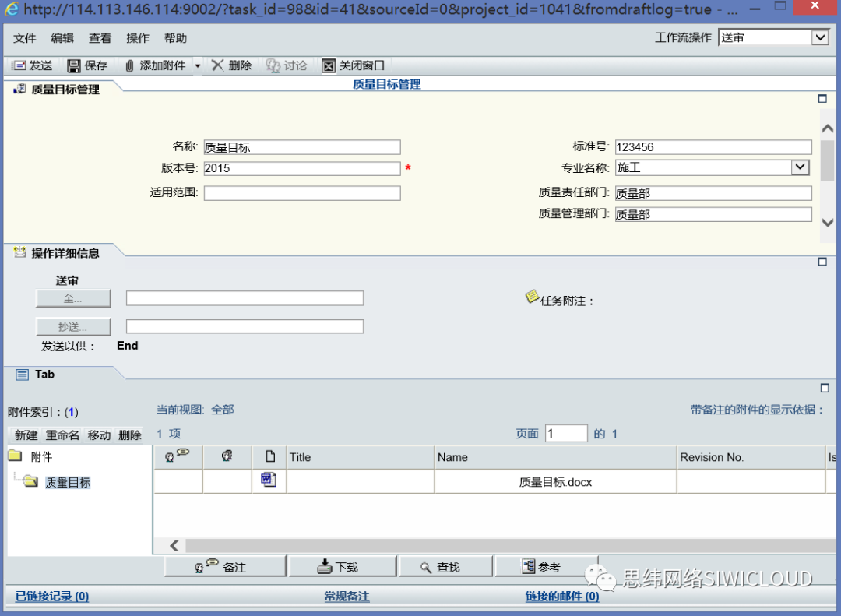Click the 名称 input field
This screenshot has width=841, height=616.
point(302,147)
